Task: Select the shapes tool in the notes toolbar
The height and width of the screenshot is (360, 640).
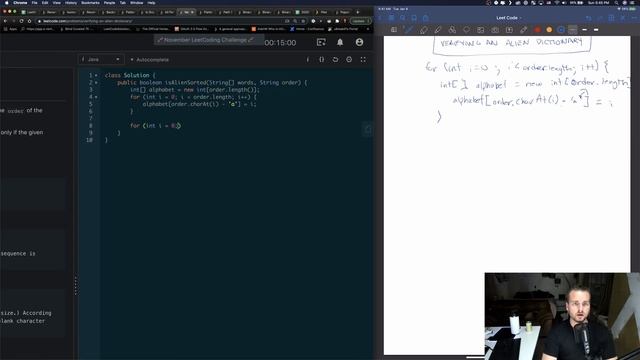Action: [x=452, y=30]
